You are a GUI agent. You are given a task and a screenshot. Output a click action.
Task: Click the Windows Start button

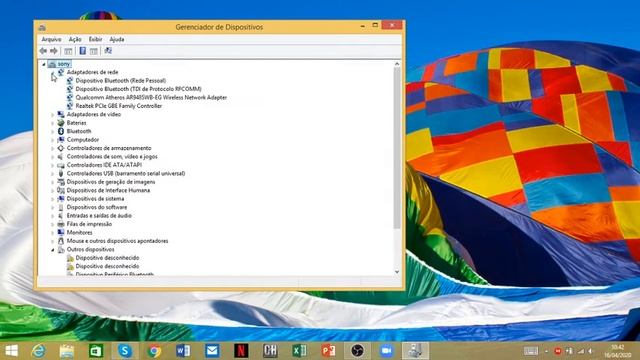tap(11, 351)
